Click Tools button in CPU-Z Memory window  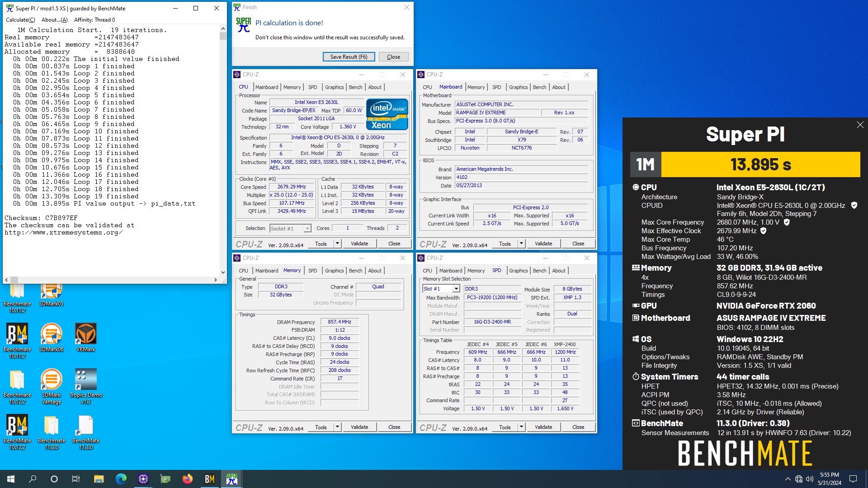321,427
